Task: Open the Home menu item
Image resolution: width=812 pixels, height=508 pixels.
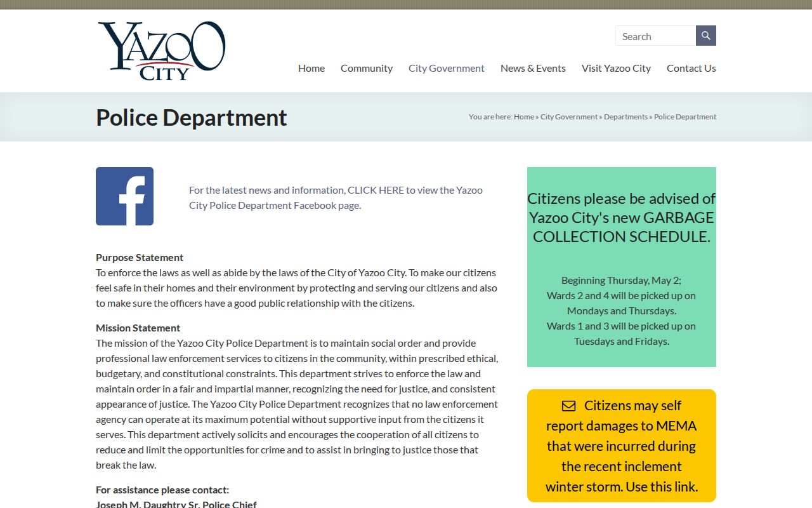Action: pyautogui.click(x=311, y=68)
